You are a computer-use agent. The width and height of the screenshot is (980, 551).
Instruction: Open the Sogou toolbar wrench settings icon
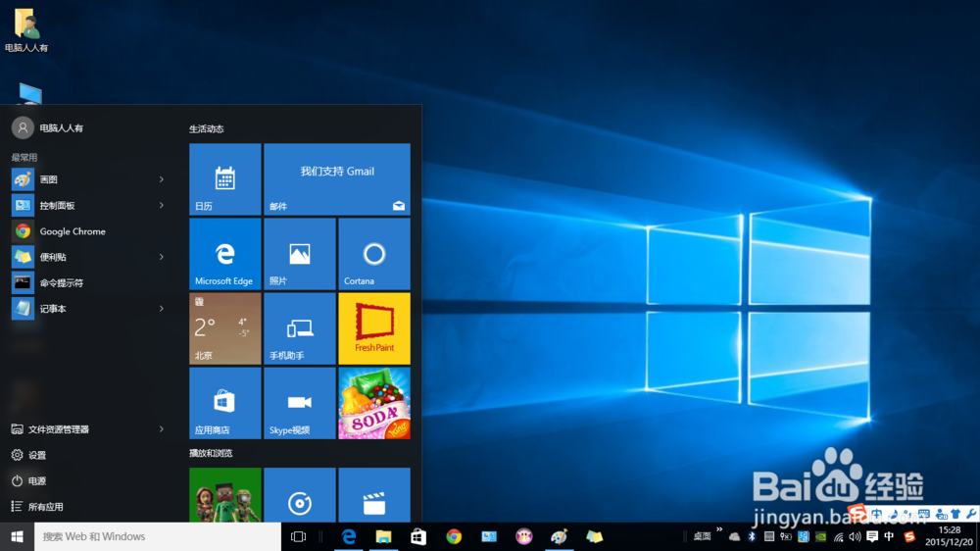970,514
